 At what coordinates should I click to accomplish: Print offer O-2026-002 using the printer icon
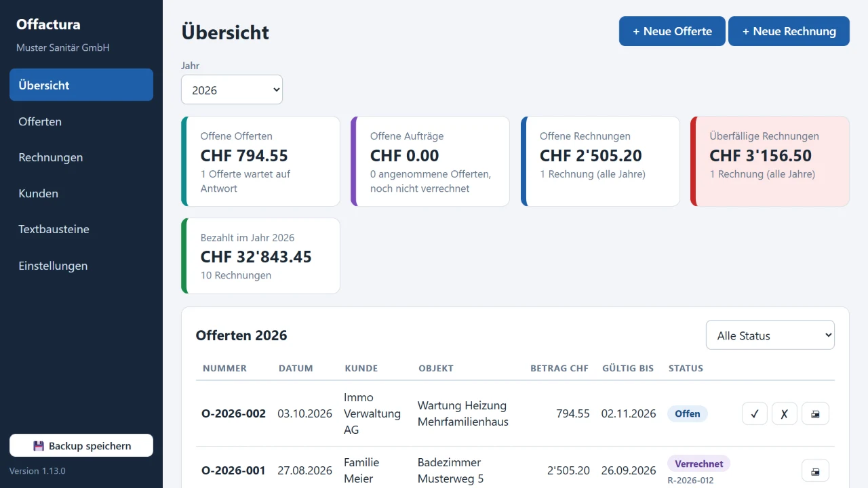[815, 413]
